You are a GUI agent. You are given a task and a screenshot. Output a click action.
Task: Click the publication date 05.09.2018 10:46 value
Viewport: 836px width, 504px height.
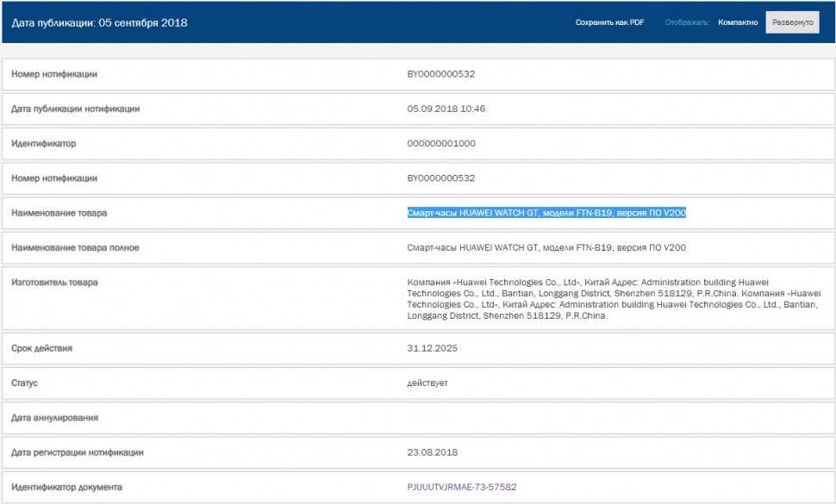(x=446, y=109)
